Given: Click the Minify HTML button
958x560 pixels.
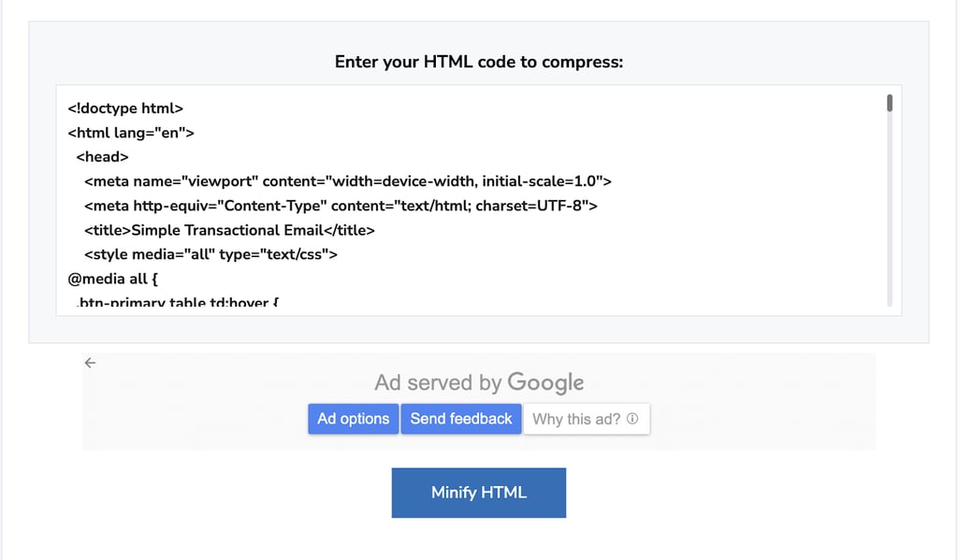Looking at the screenshot, I should (x=478, y=492).
